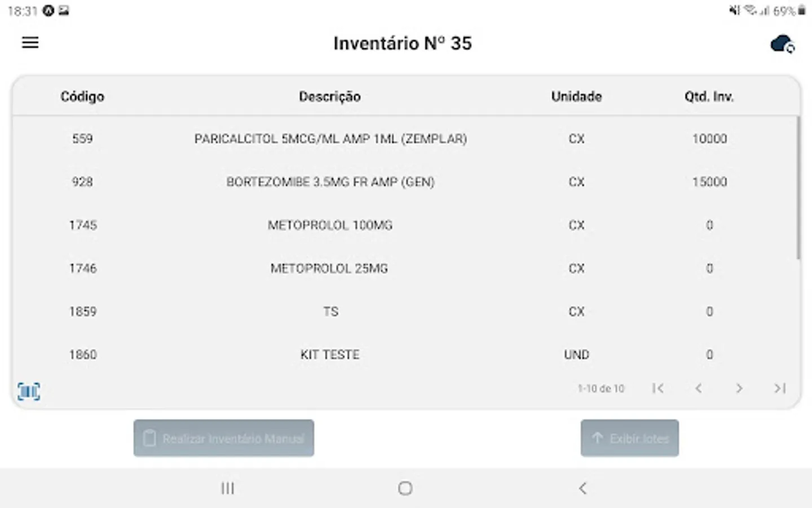This screenshot has height=508, width=812.
Task: Tap the cloud sync icon
Action: pyautogui.click(x=782, y=44)
